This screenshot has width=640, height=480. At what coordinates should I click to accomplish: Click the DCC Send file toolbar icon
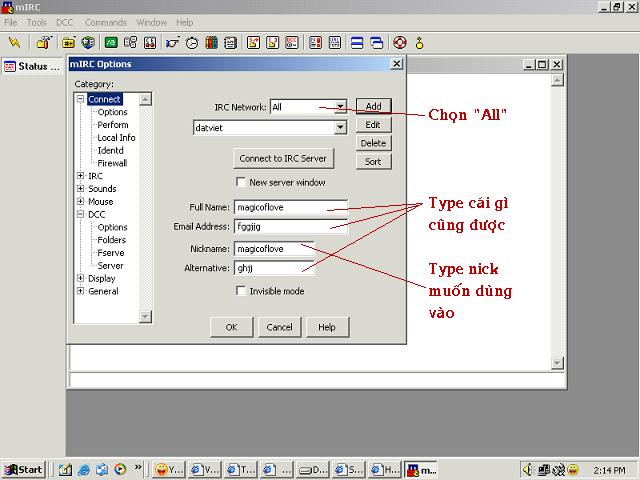(253, 42)
